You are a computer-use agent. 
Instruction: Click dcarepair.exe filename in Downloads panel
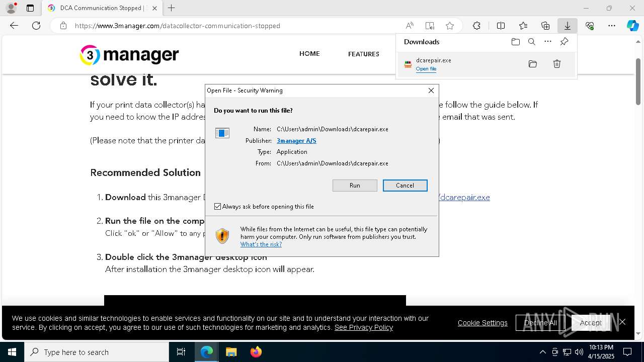[x=434, y=60]
